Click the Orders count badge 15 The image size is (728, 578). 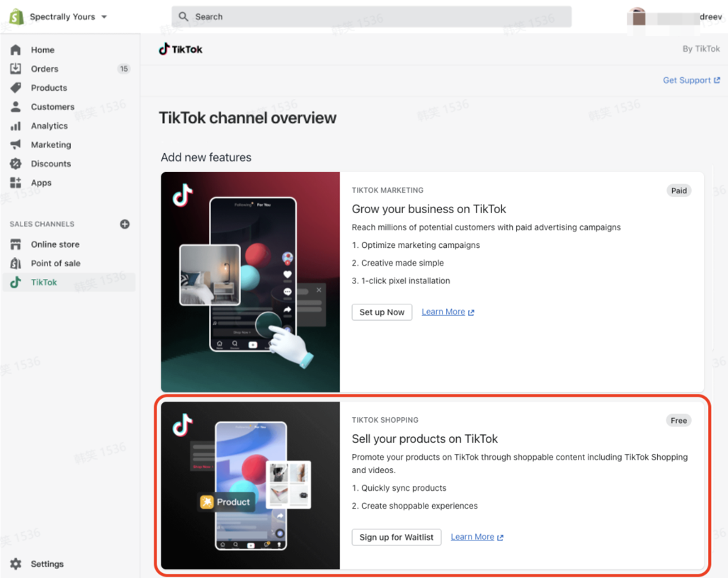(x=123, y=69)
